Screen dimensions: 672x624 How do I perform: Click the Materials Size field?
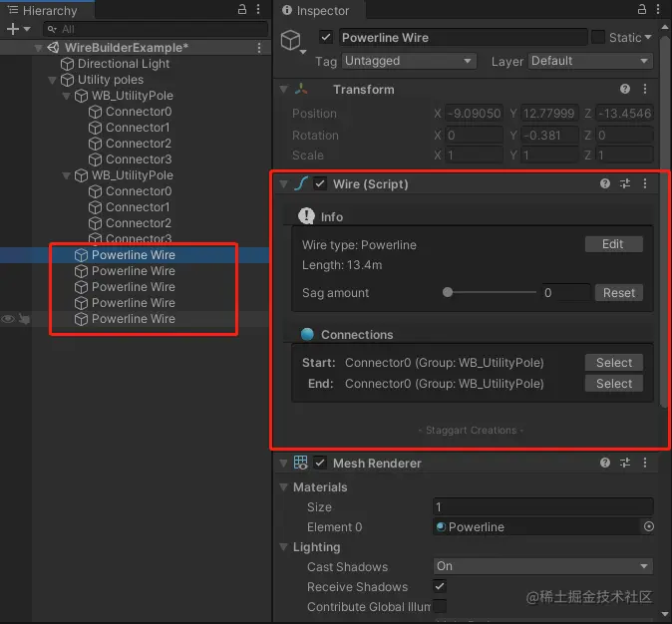[543, 506]
